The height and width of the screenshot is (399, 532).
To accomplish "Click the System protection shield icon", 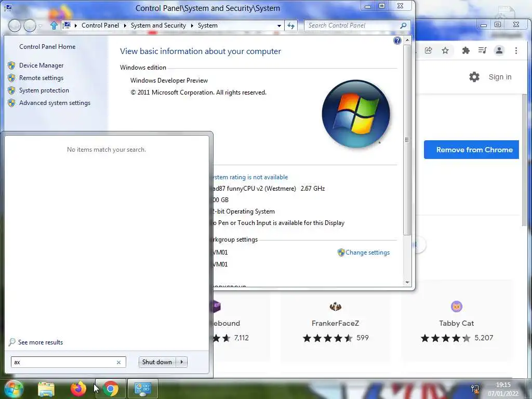I will (11, 90).
